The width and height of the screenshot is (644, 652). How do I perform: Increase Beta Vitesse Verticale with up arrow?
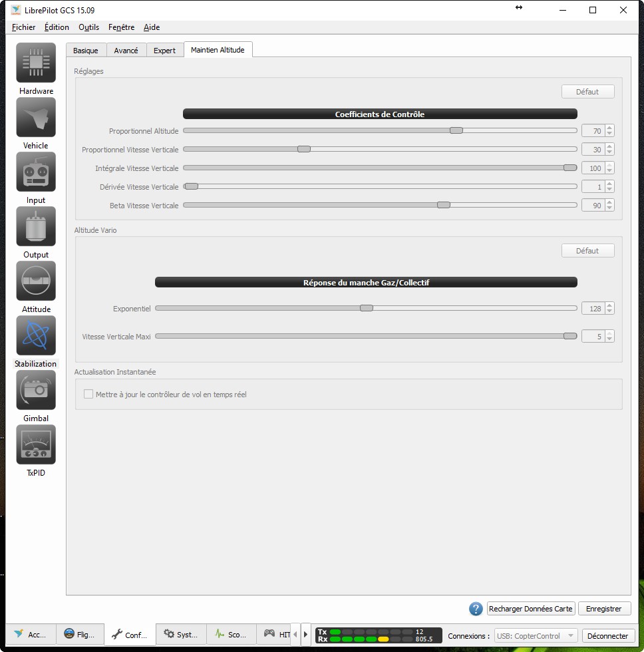pos(609,202)
